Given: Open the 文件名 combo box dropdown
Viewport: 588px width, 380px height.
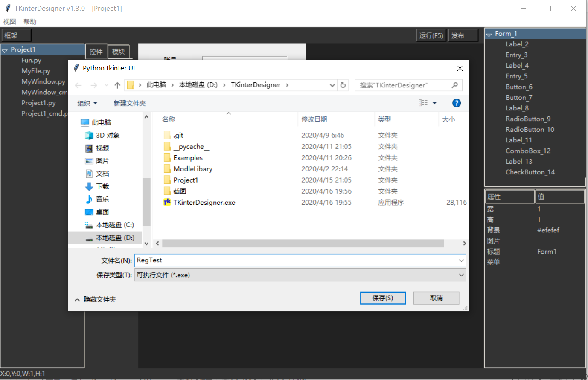Looking at the screenshot, I should click(x=461, y=260).
